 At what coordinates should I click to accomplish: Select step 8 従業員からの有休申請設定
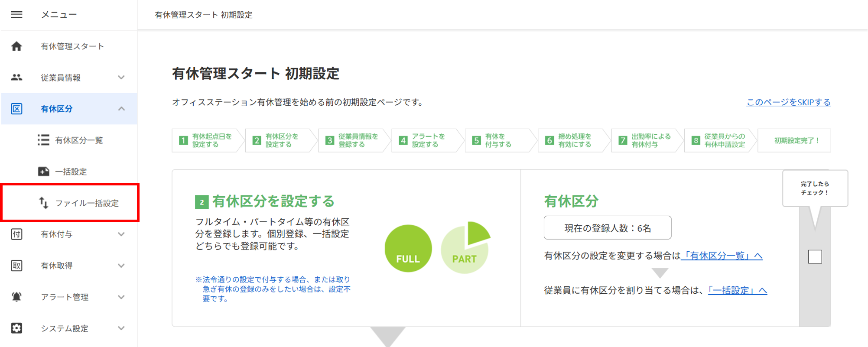point(721,140)
